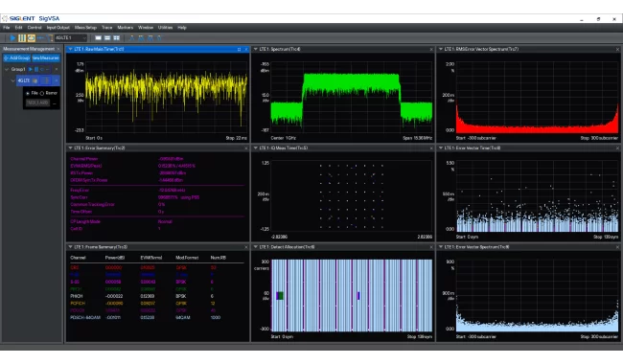Open the Utilities menu
The height and width of the screenshot is (364, 623).
pos(165,28)
